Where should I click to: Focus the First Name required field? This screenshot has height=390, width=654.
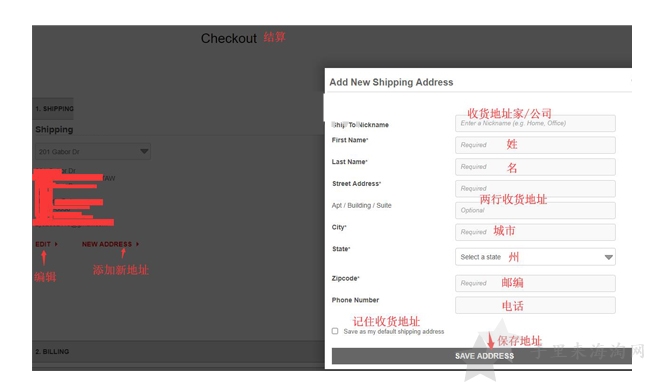coord(535,145)
